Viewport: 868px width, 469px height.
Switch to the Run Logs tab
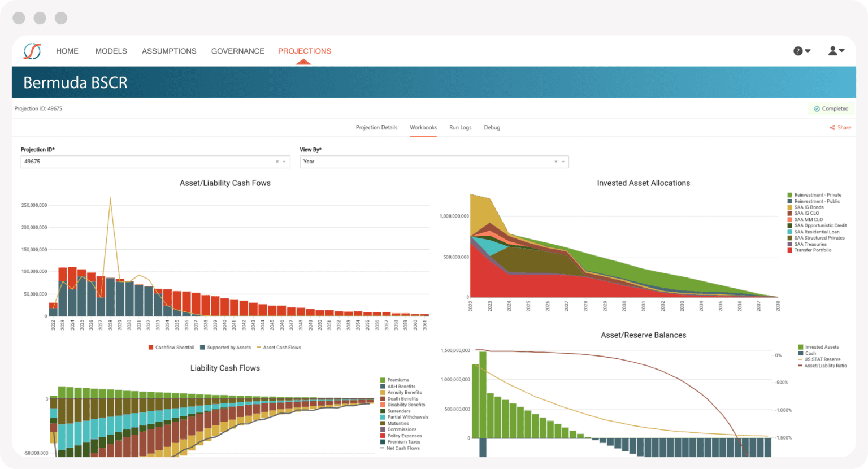pyautogui.click(x=460, y=127)
